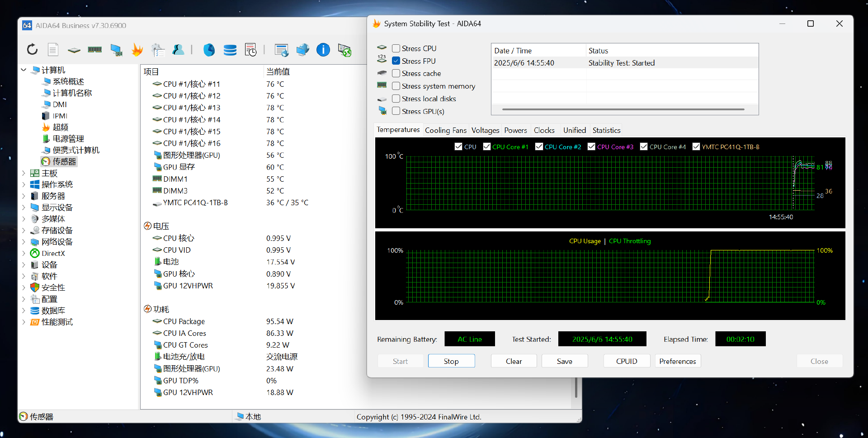Click the Refresh toolbar icon
Screen dimensions: 868x438
tap(32, 50)
